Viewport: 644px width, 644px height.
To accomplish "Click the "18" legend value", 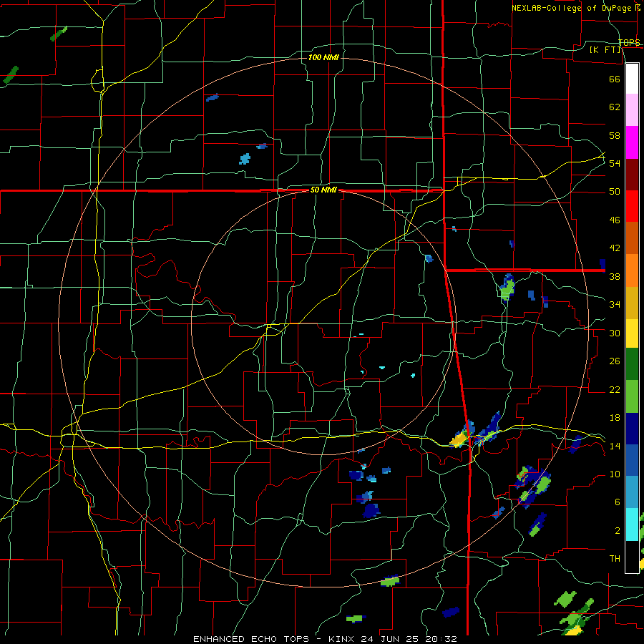I will [x=615, y=418].
